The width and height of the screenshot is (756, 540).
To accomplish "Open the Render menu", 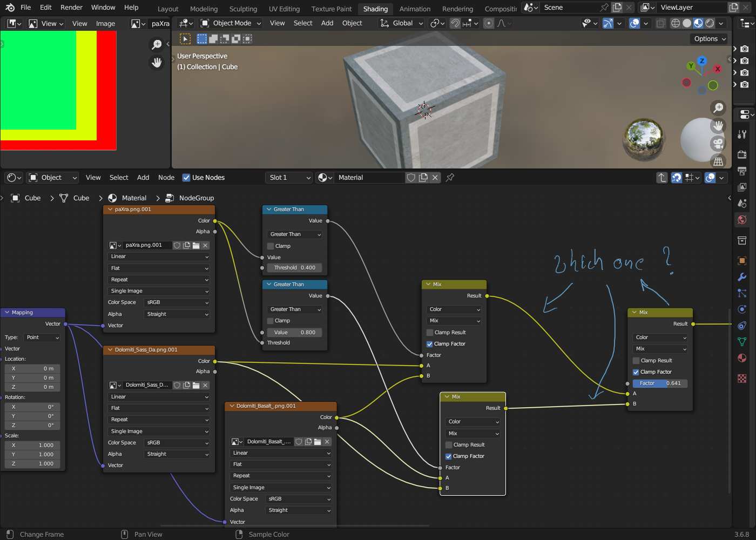I will tap(71, 8).
